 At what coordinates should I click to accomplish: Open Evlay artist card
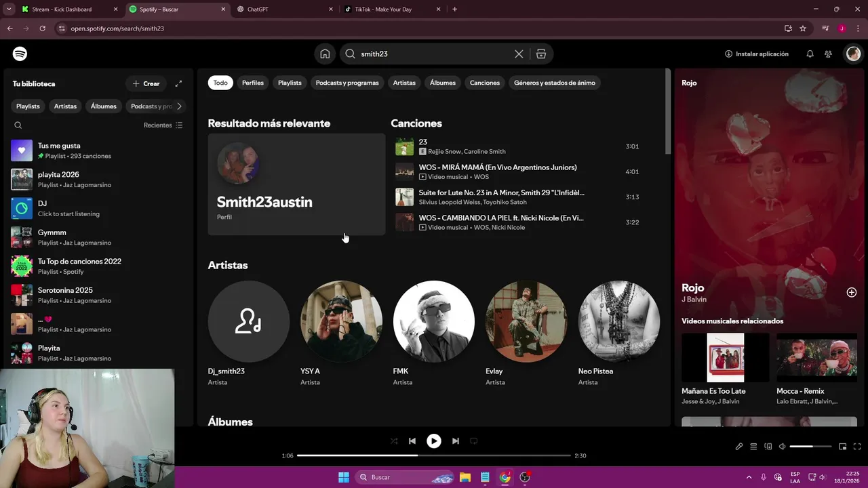click(526, 333)
